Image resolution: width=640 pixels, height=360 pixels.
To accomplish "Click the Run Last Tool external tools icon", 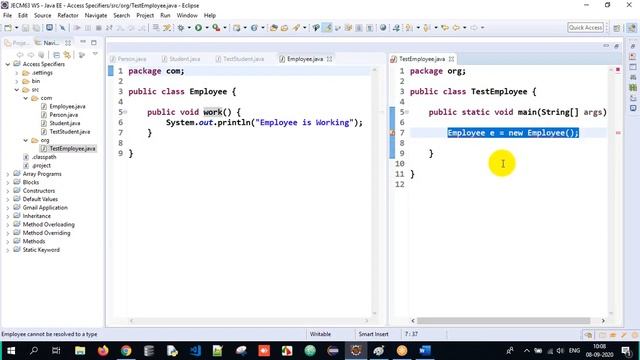I will click(216, 28).
